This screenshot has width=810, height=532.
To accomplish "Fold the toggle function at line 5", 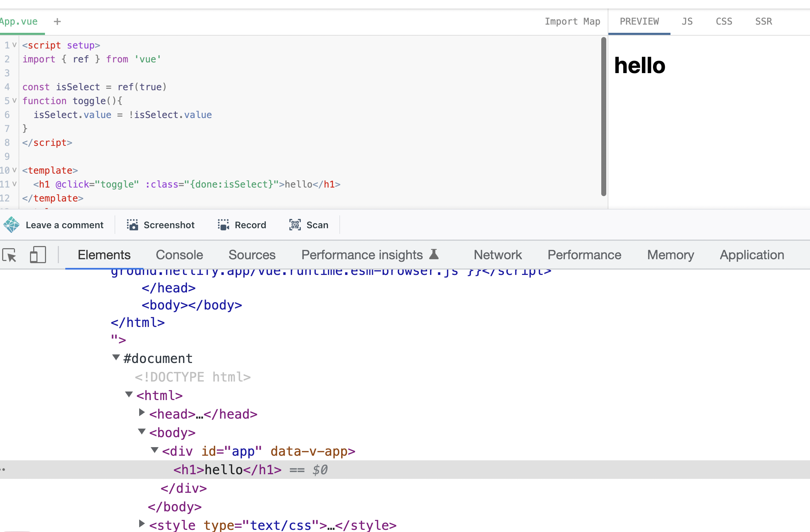I will pyautogui.click(x=14, y=101).
